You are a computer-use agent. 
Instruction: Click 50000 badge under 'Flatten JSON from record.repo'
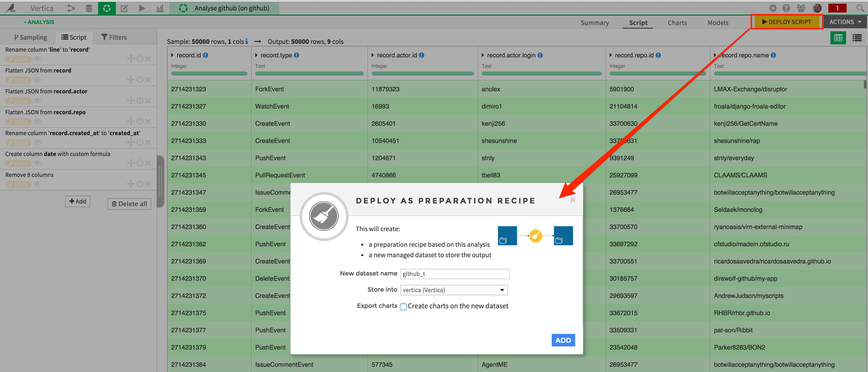18,122
